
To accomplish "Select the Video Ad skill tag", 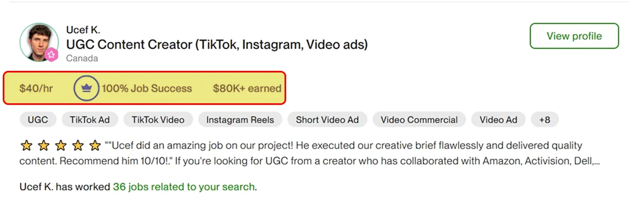I will coord(498,120).
